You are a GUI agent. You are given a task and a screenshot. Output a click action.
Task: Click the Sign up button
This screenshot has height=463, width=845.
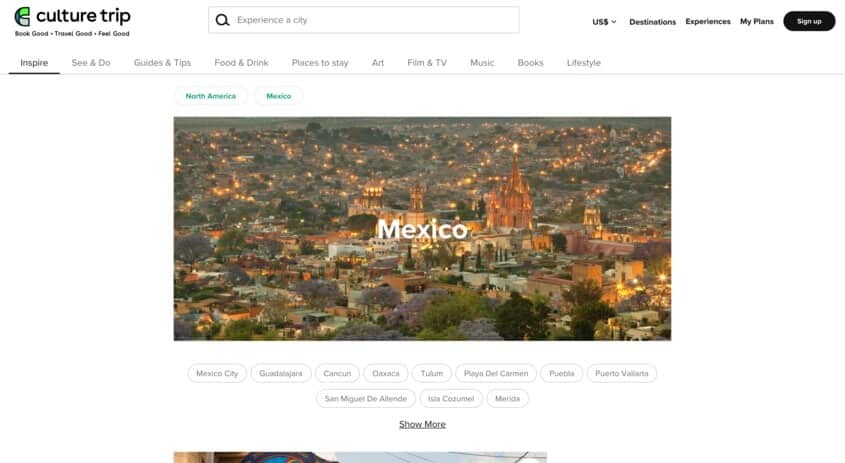pyautogui.click(x=809, y=21)
